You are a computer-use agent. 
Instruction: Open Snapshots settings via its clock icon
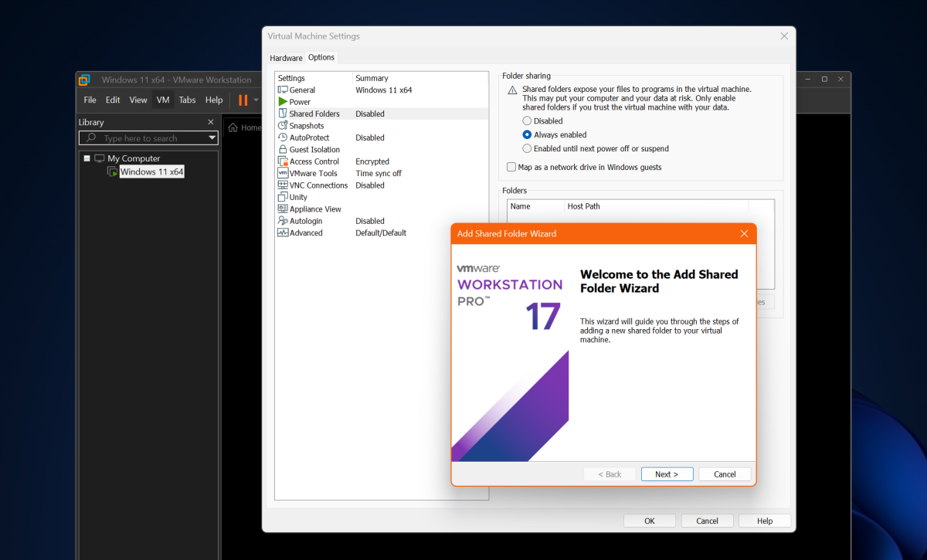pyautogui.click(x=283, y=125)
